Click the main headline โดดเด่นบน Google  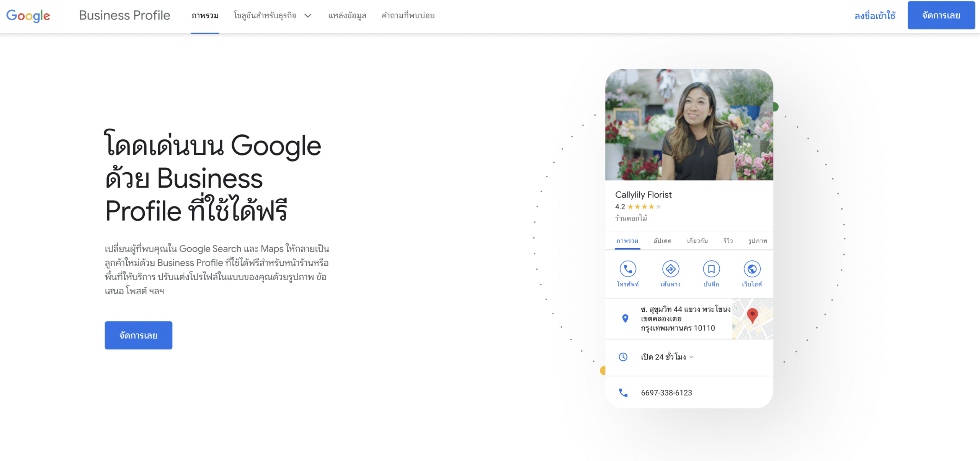(213, 177)
